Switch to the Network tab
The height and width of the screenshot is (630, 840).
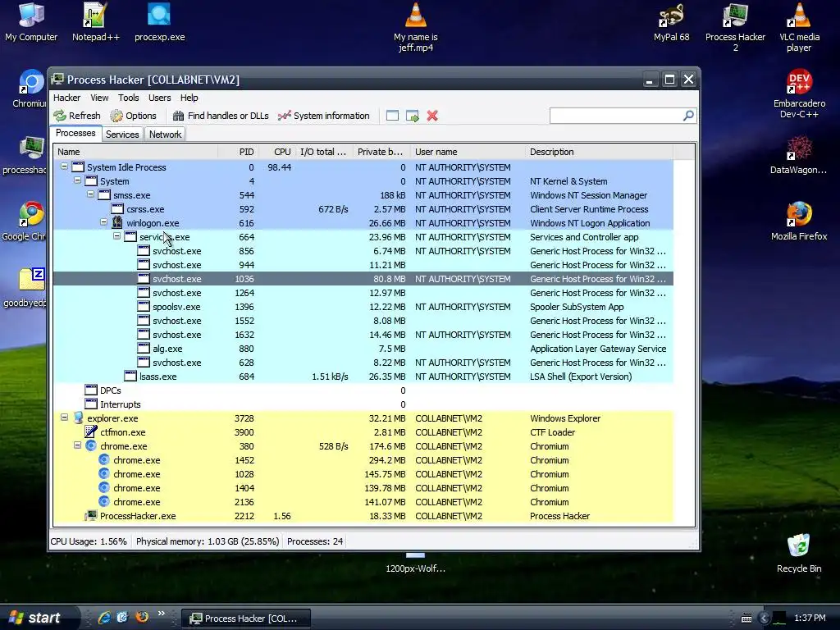165,135
